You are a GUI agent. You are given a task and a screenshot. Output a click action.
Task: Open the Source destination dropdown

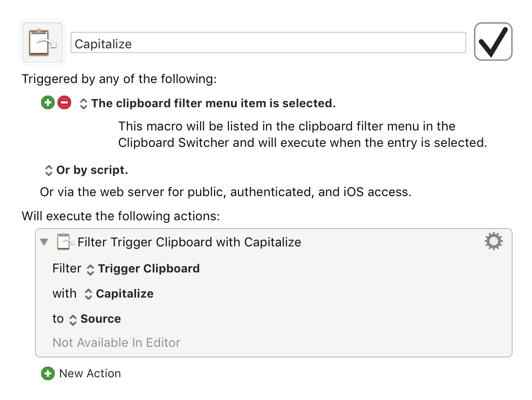[x=73, y=319]
